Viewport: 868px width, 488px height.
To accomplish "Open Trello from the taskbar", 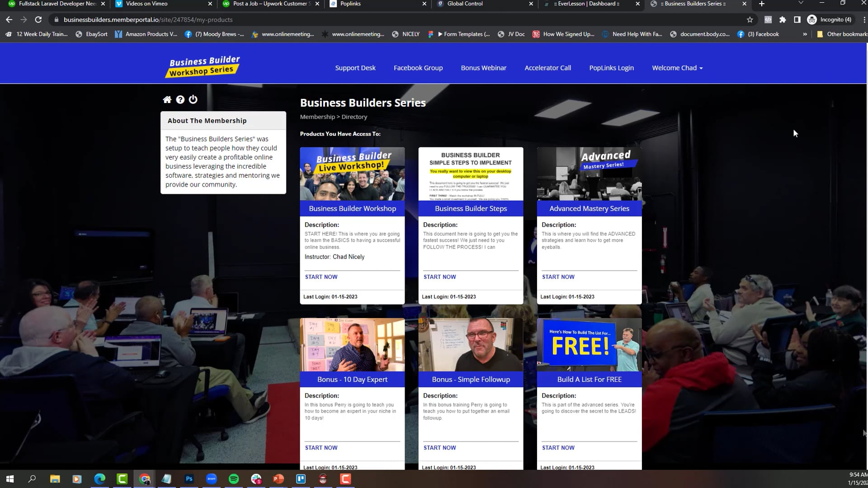I will tap(301, 479).
